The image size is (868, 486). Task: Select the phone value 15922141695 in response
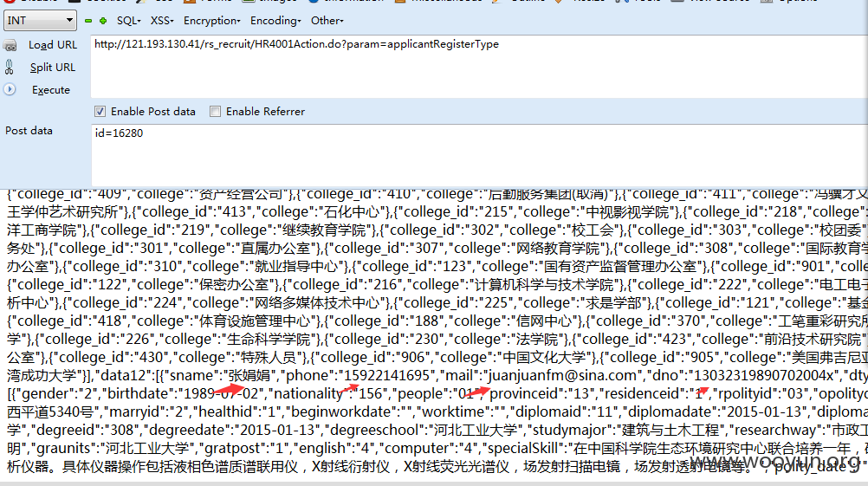tap(387, 376)
